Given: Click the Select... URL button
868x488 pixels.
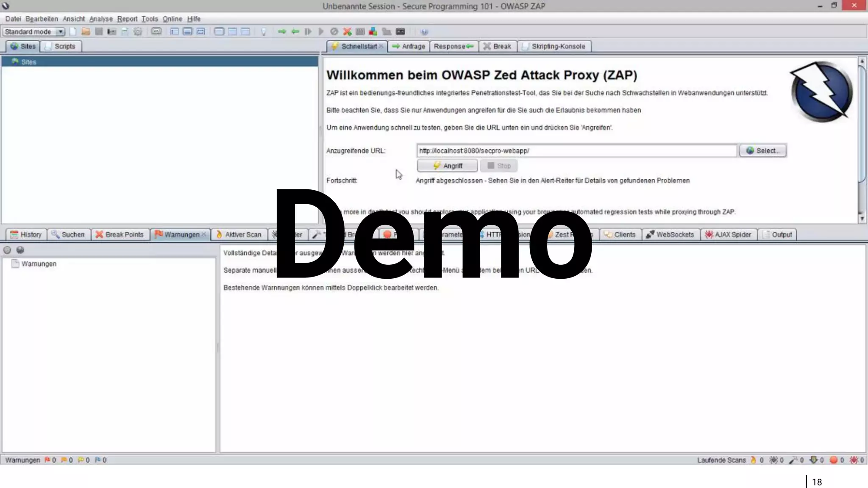Looking at the screenshot, I should [x=762, y=151].
